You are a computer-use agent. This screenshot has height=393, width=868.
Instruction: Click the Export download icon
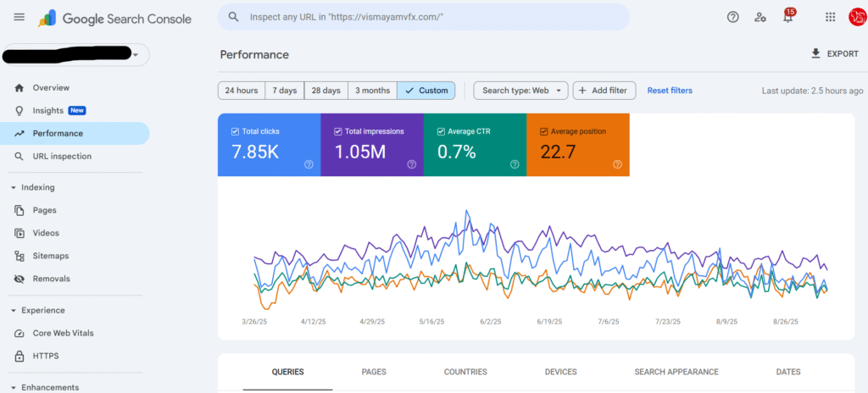click(815, 53)
